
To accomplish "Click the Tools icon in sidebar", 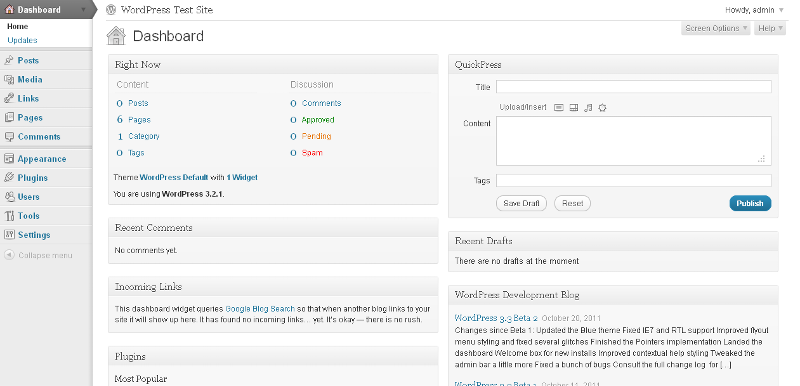I will point(9,216).
